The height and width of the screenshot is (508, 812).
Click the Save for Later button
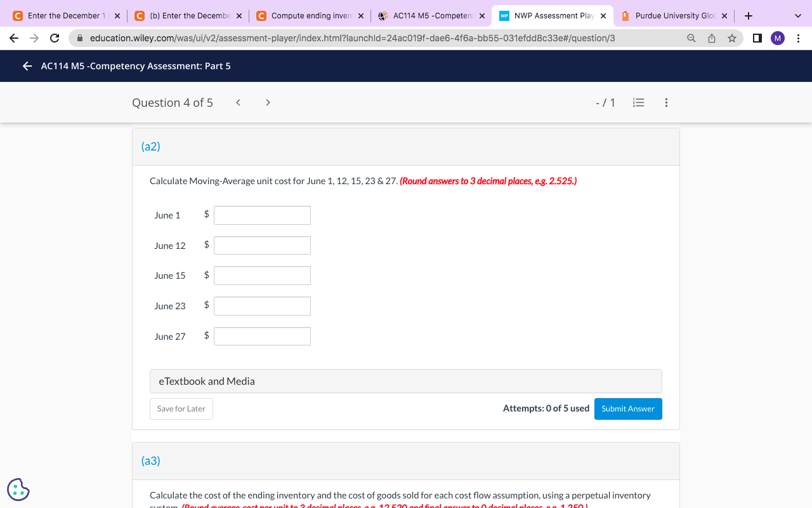pyautogui.click(x=181, y=409)
